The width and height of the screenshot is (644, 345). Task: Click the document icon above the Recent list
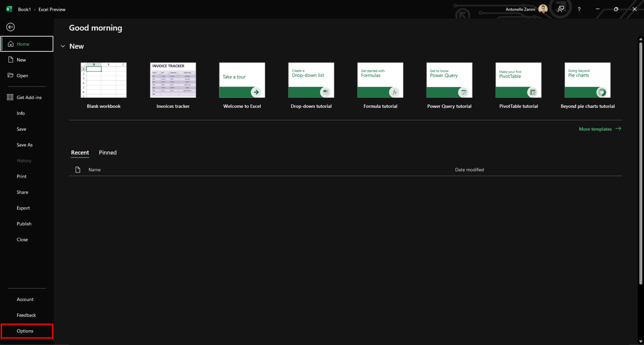78,169
